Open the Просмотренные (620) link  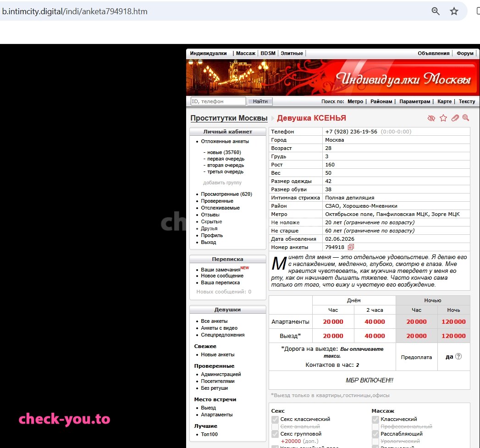tap(226, 194)
